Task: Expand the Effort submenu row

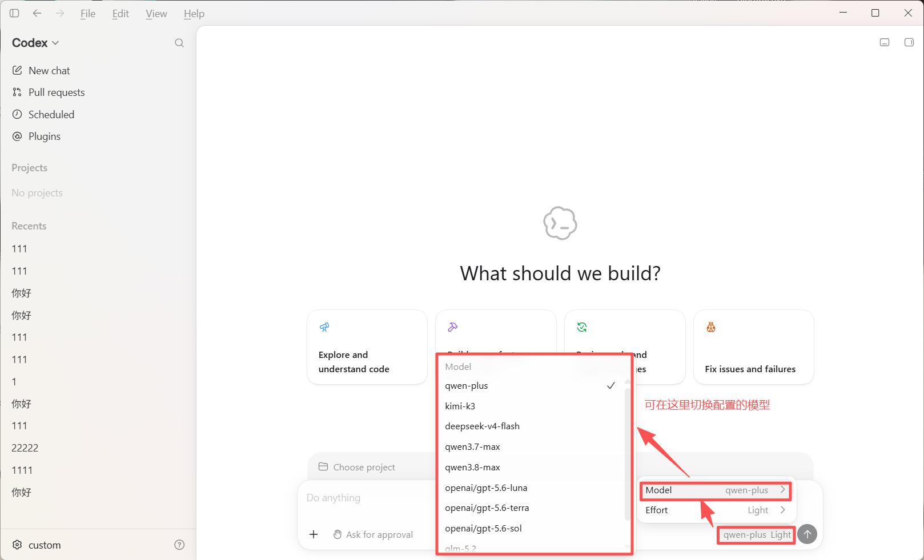Action: [716, 510]
